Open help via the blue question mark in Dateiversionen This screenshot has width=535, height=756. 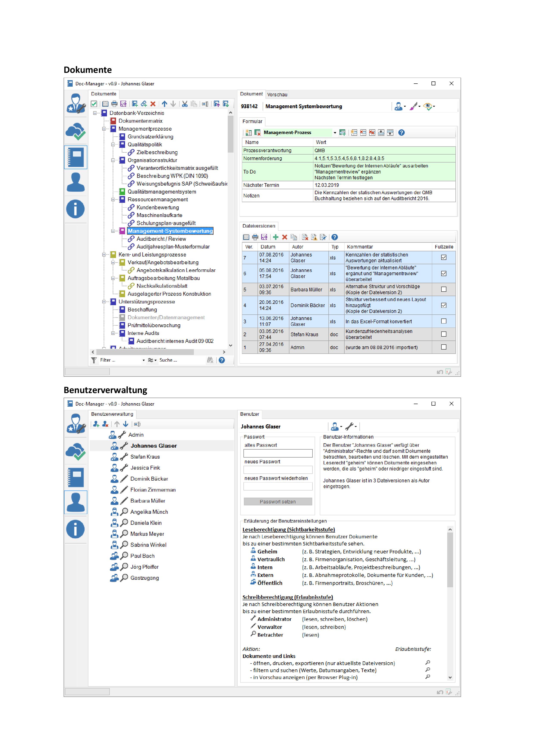(x=334, y=237)
